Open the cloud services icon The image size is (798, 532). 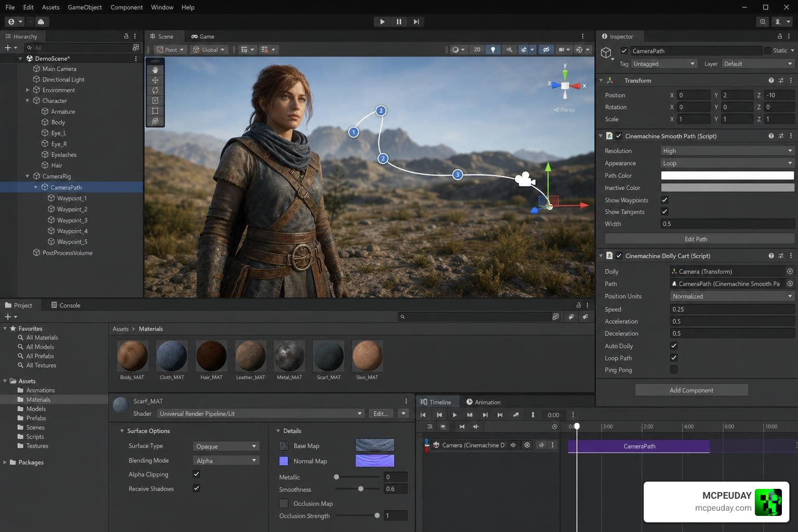pyautogui.click(x=41, y=22)
